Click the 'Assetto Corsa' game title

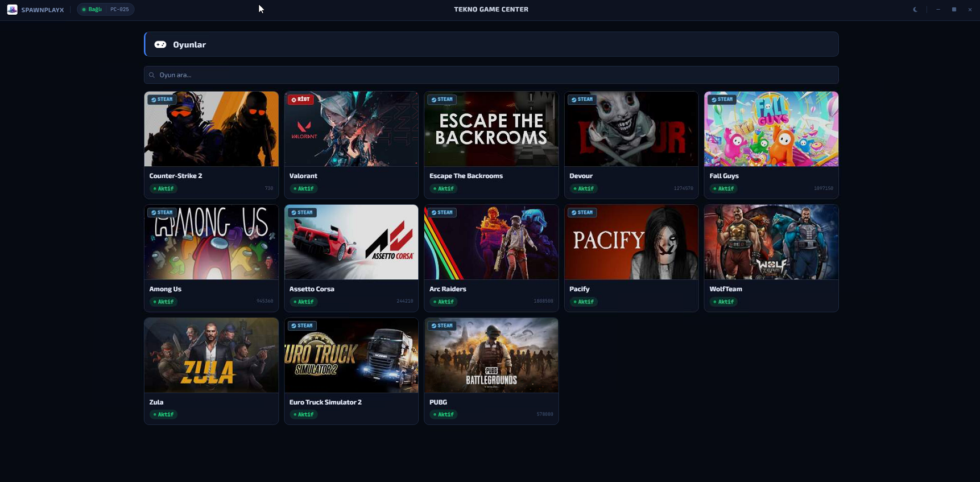312,289
